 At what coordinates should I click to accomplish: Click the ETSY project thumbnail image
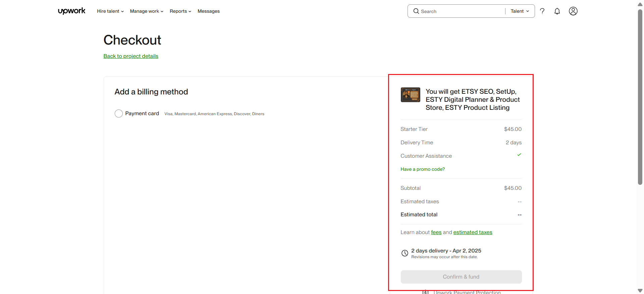click(410, 95)
